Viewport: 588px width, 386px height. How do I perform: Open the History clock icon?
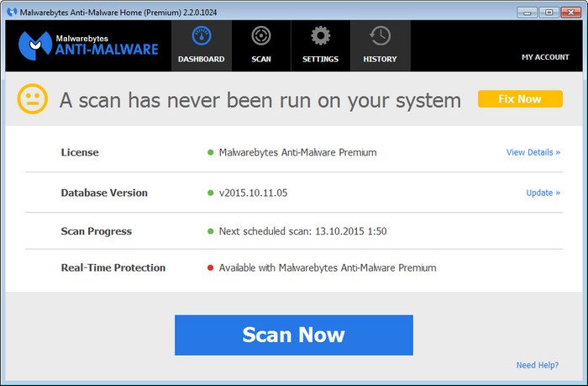coord(380,36)
